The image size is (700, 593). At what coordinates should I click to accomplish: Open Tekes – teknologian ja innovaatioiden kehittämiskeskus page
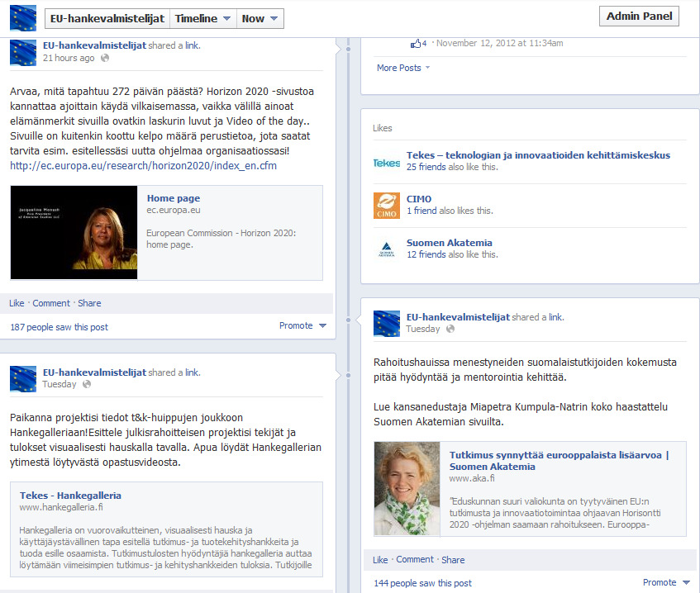tap(538, 155)
